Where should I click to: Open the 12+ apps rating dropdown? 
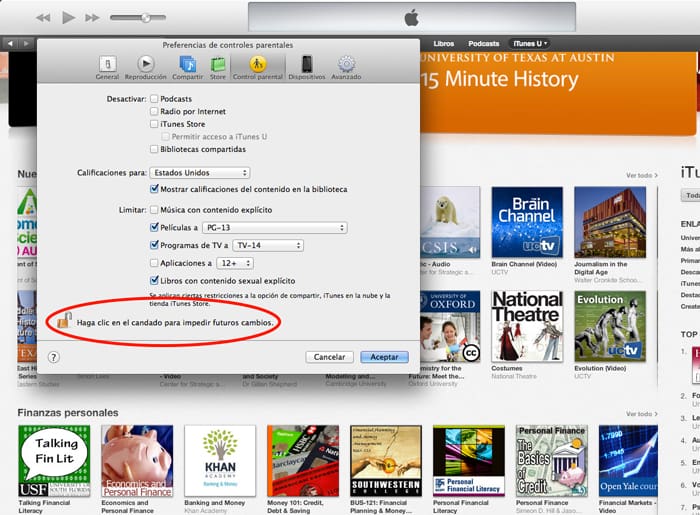(235, 263)
